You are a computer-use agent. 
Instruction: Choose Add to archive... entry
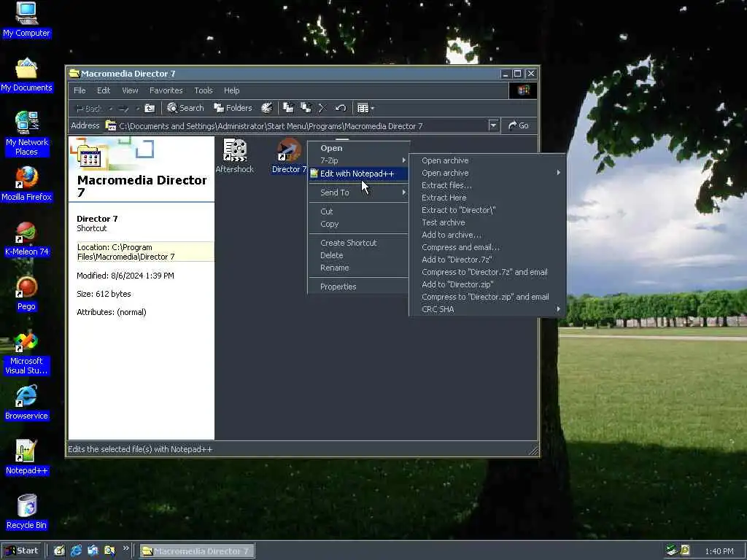tap(487, 235)
